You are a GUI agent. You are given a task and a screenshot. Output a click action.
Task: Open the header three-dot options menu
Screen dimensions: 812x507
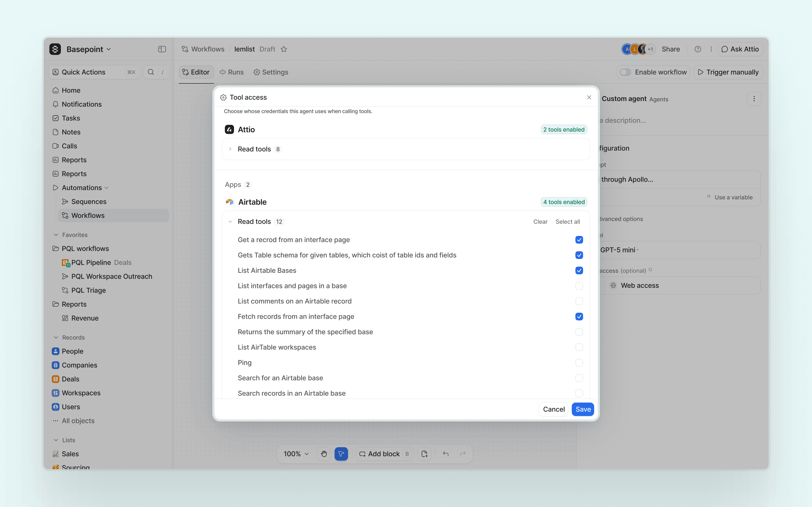[x=711, y=49]
